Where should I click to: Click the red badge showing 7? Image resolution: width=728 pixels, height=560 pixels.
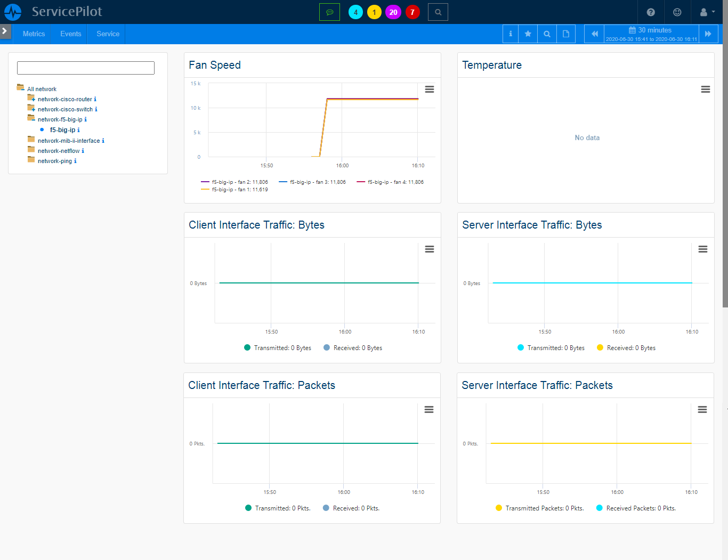click(412, 12)
